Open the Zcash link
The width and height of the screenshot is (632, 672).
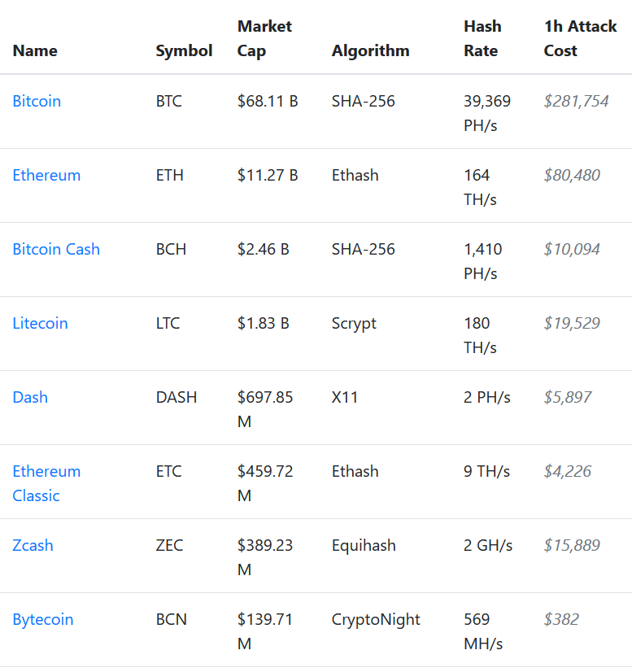coord(33,546)
